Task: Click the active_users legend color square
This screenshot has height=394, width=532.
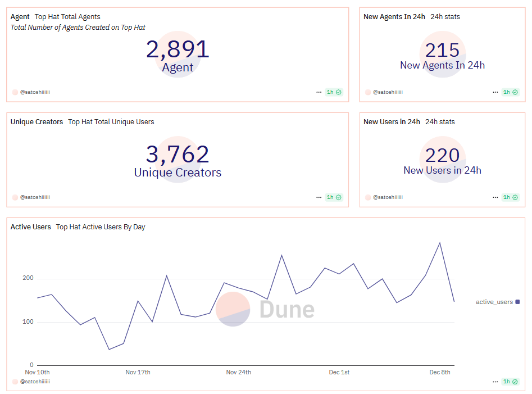Action: click(517, 302)
